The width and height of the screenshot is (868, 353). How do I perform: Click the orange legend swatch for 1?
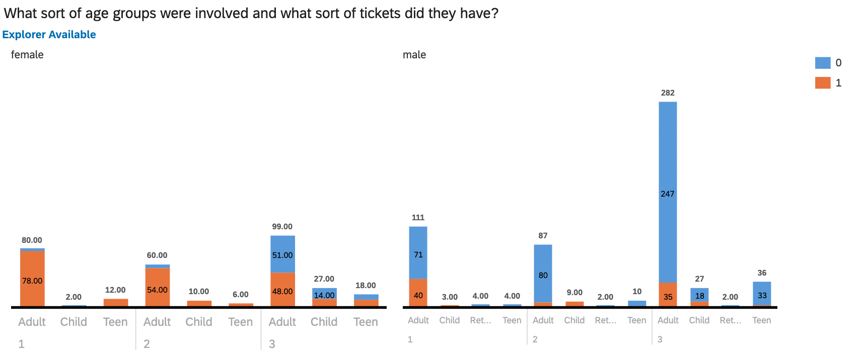pos(822,83)
